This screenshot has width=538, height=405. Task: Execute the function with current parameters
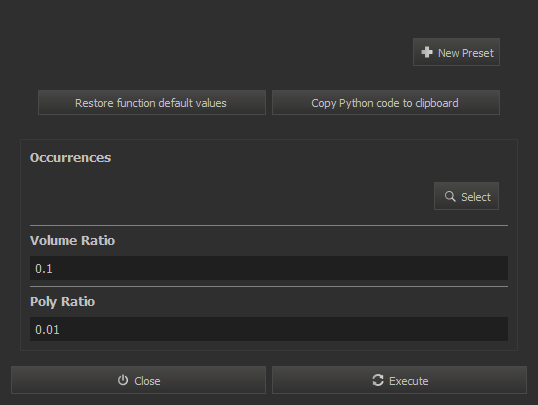coord(399,380)
